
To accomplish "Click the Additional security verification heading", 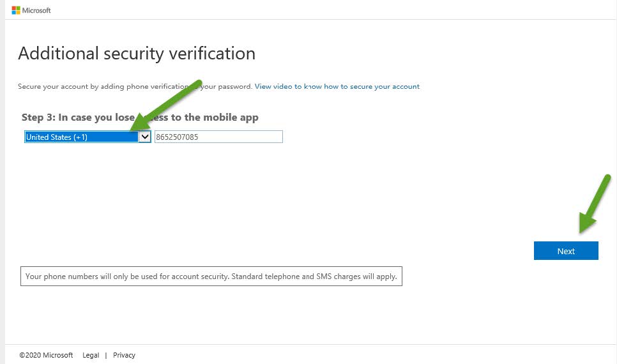I will point(137,54).
